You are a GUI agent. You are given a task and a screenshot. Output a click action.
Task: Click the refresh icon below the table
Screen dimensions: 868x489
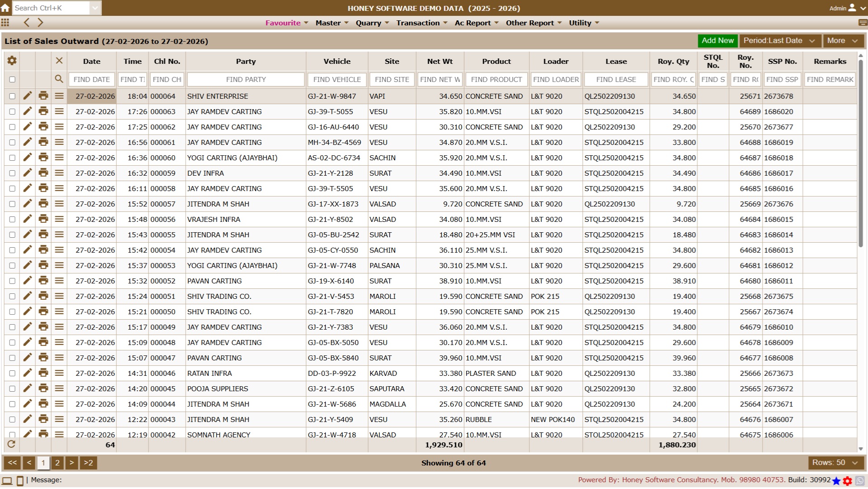(x=11, y=444)
